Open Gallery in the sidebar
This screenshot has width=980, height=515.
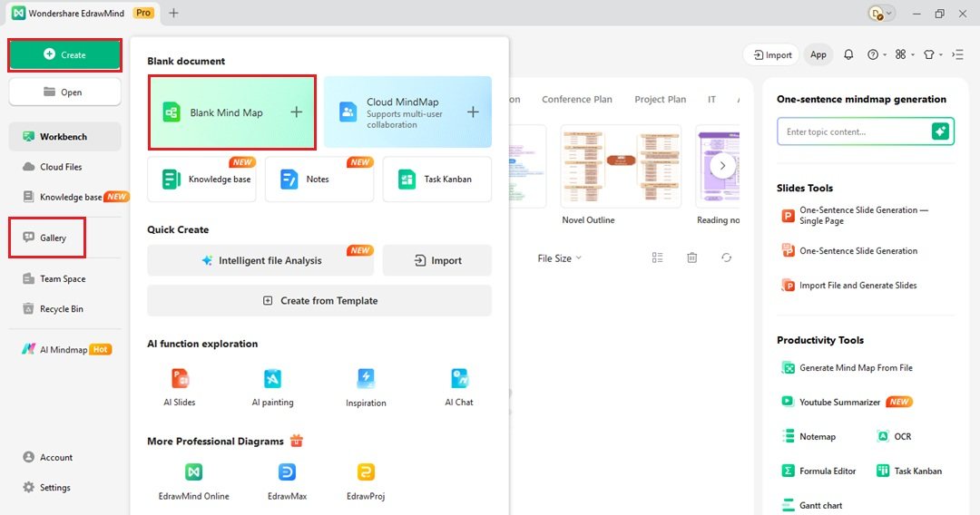[45, 238]
